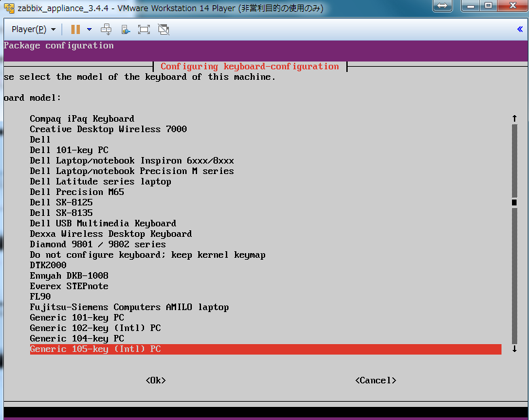Screen dimensions: 529x420
Task: Click the VMware Player title bar icon
Action: click(x=9, y=8)
